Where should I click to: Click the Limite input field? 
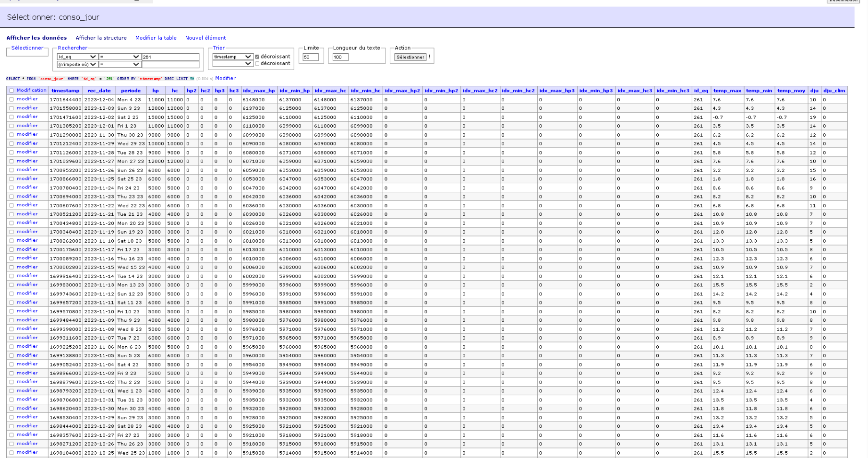pyautogui.click(x=310, y=57)
